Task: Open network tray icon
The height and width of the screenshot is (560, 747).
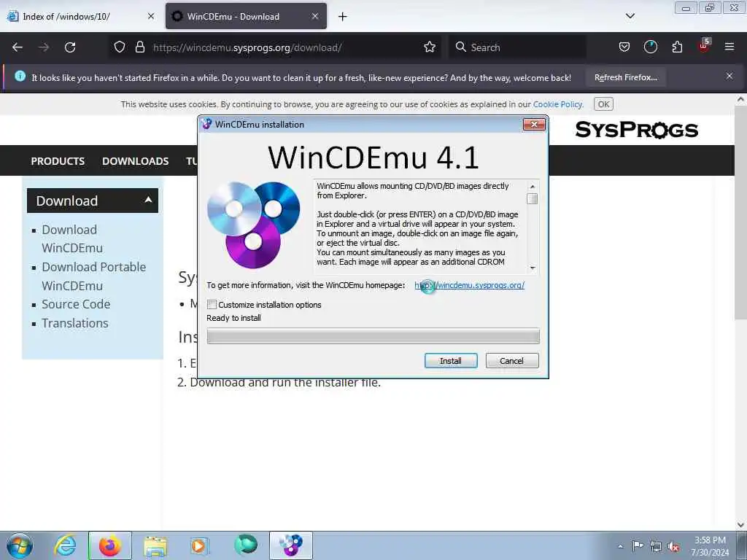Action: [656, 547]
